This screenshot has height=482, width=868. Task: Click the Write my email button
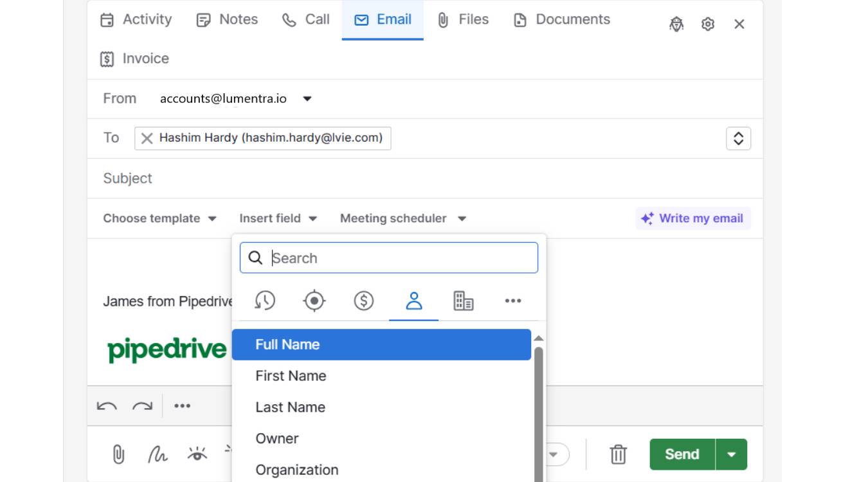pos(693,218)
